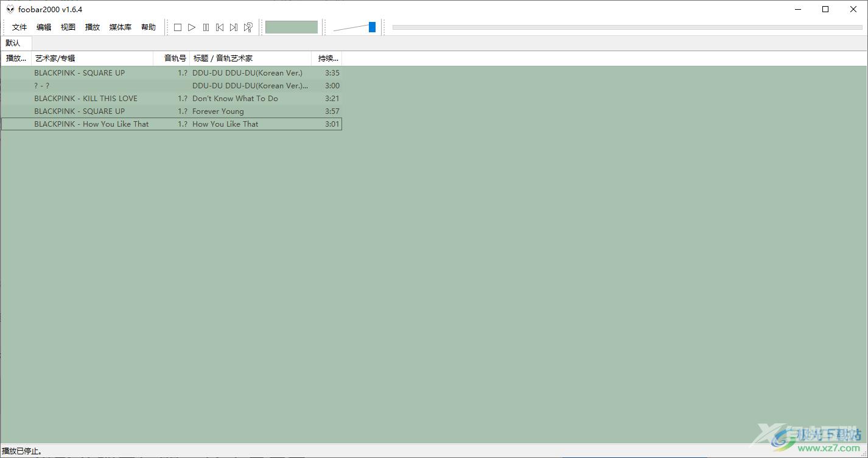Sort by 音轨号 column header
Image resolution: width=868 pixels, height=458 pixels.
(x=172, y=58)
